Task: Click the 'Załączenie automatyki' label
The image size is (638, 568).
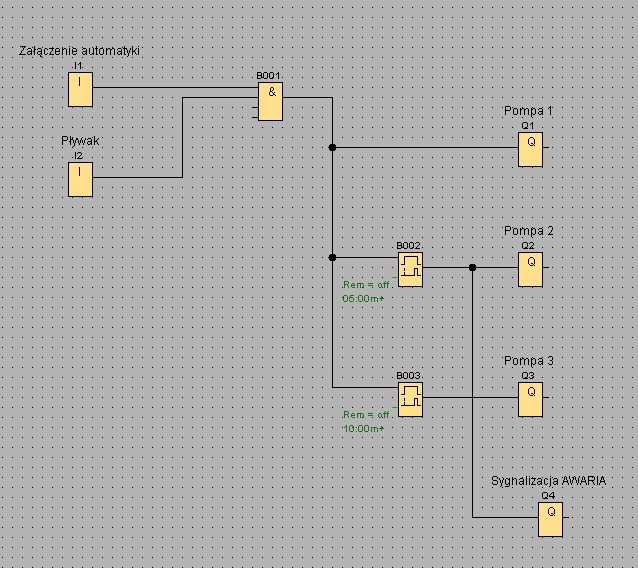Action: pyautogui.click(x=79, y=51)
